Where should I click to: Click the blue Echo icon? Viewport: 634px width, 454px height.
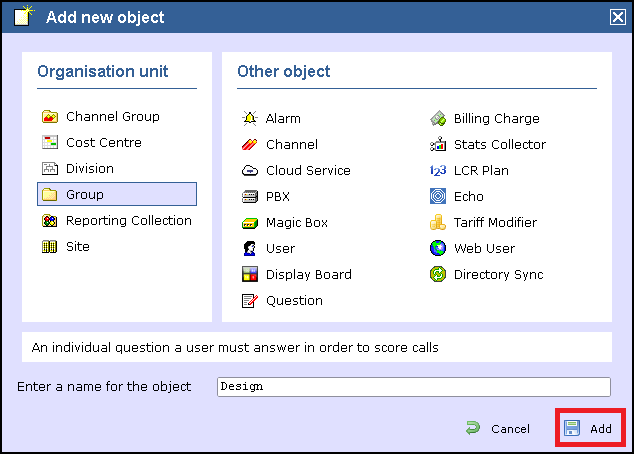438,196
